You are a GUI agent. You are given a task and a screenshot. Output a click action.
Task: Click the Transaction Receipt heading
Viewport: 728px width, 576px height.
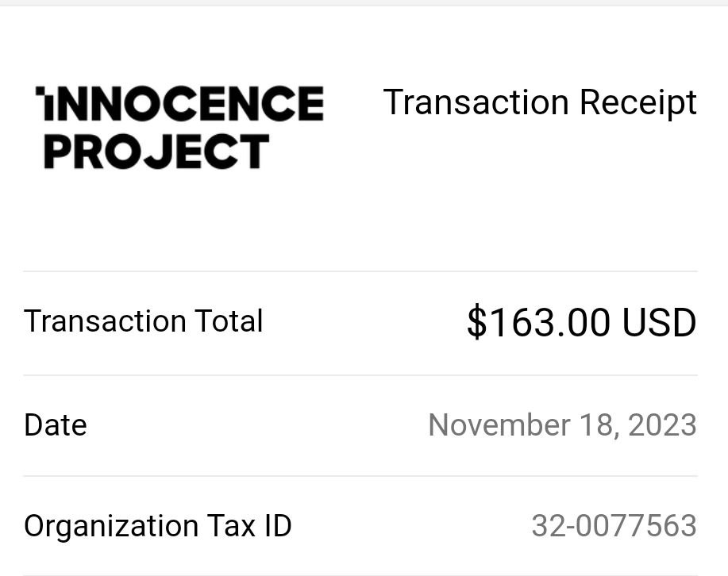coord(540,103)
